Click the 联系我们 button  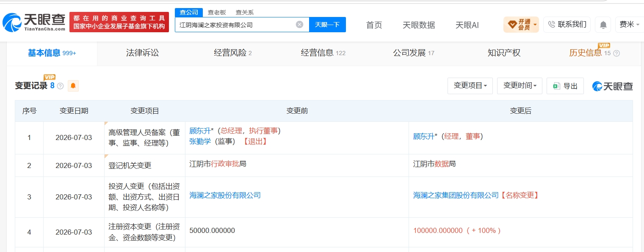[567, 25]
